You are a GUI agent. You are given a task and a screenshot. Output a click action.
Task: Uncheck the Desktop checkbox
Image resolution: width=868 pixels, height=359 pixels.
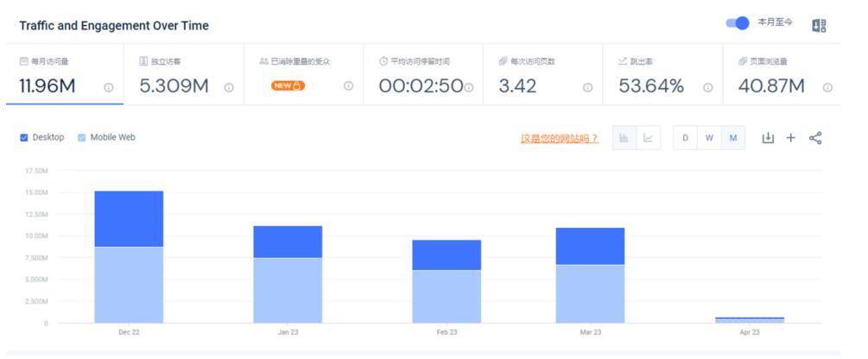pos(24,137)
